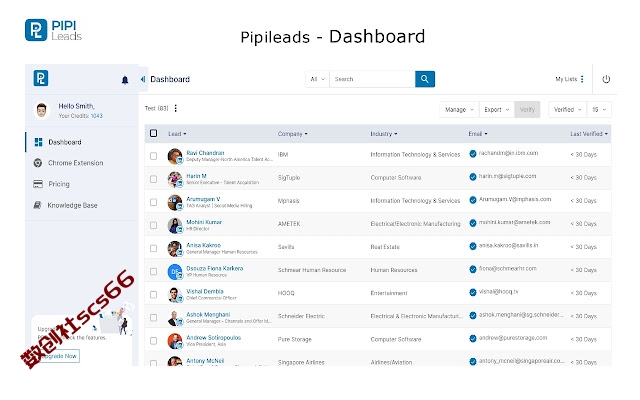The image size is (640, 400).
Task: Select the checkbox for Andrew Sotiropoulos
Action: point(153,340)
